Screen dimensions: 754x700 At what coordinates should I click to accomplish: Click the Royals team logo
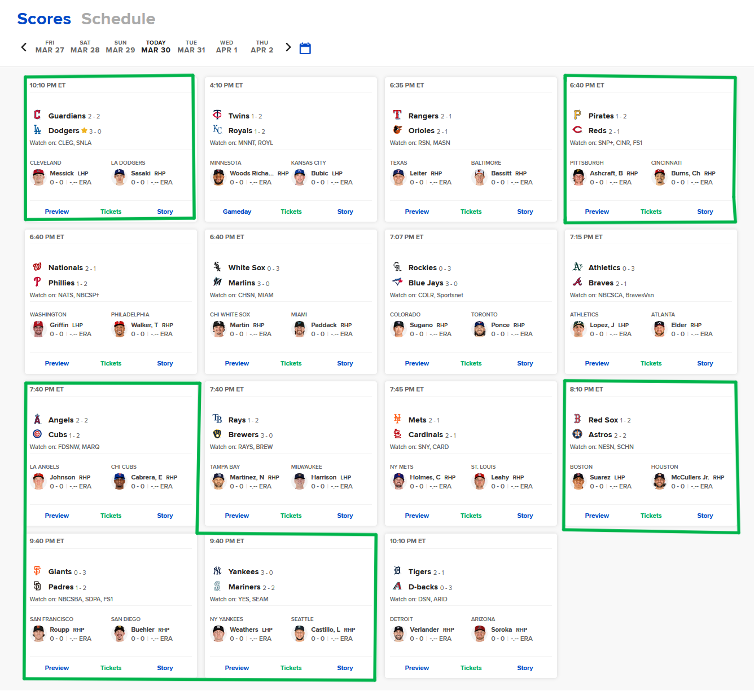(x=217, y=130)
